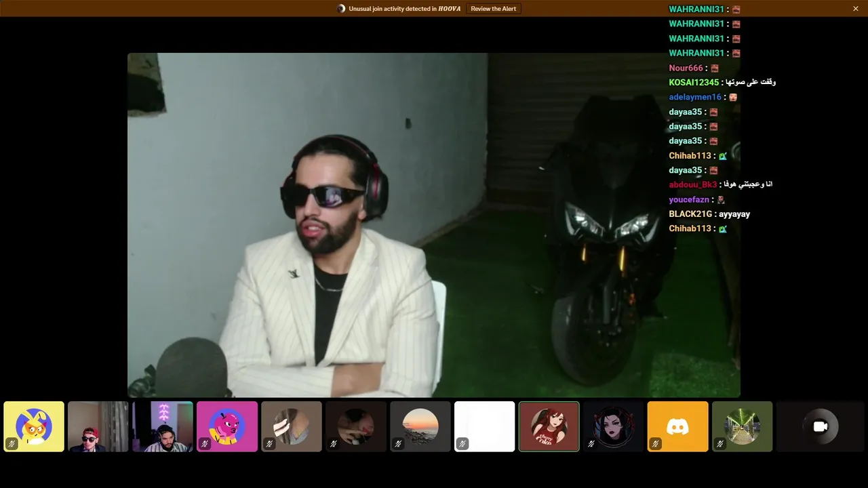Select the red-haired anime girl speaking tile
The width and height of the screenshot is (868, 488).
pyautogui.click(x=549, y=426)
